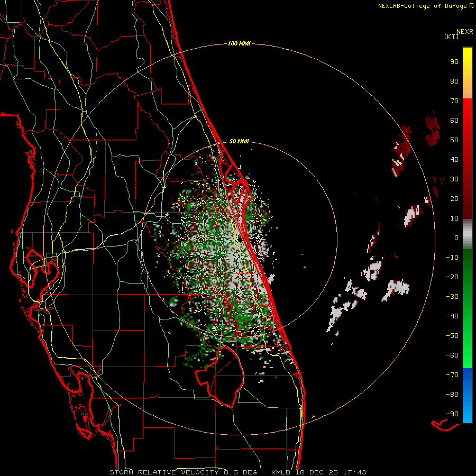Click the 70 value on velocity scale
Screen dimensions: 476x476
tap(454, 101)
